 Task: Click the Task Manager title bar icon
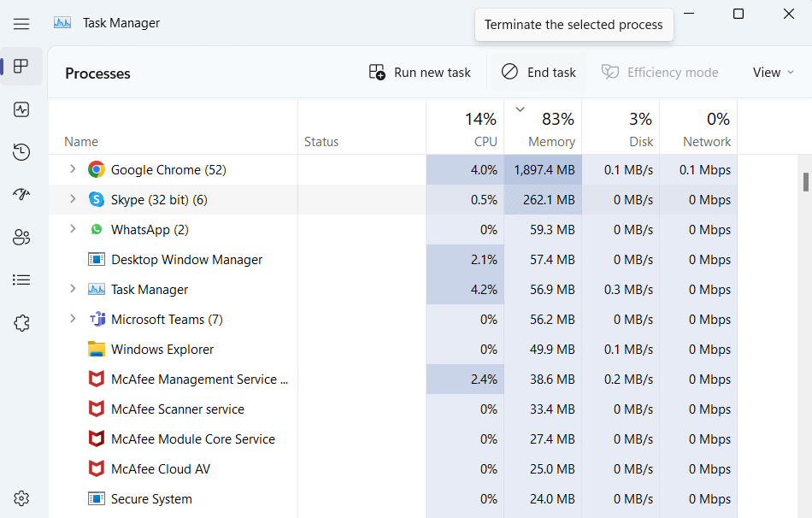(62, 23)
